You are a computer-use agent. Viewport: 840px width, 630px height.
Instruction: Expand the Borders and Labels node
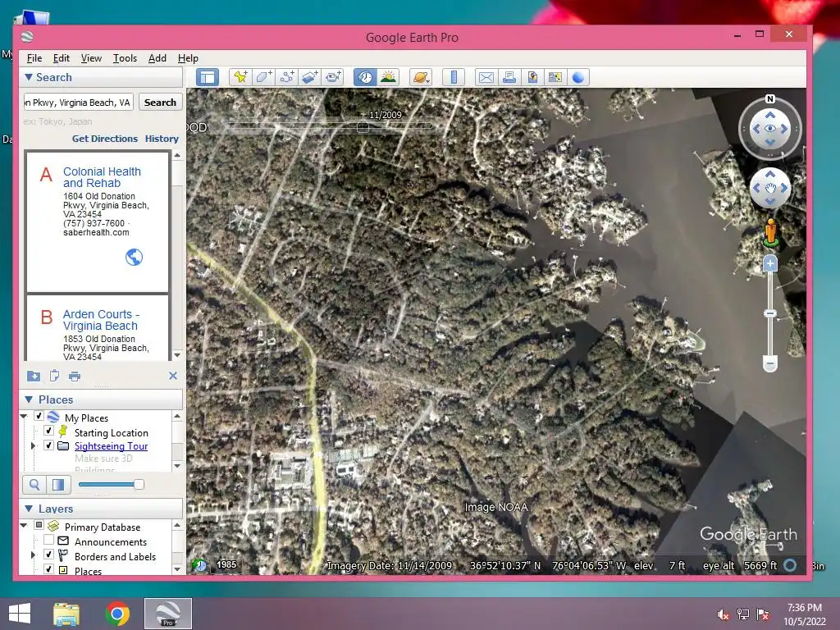(x=33, y=555)
